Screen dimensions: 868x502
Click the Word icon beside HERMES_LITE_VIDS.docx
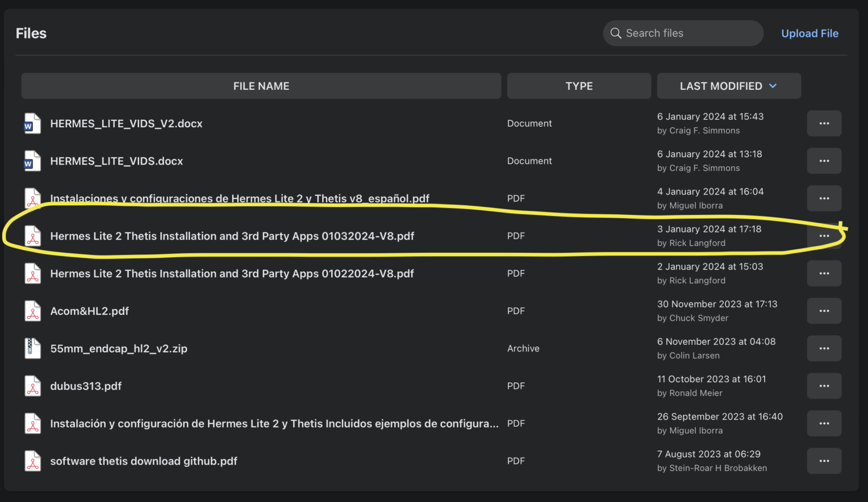32,161
